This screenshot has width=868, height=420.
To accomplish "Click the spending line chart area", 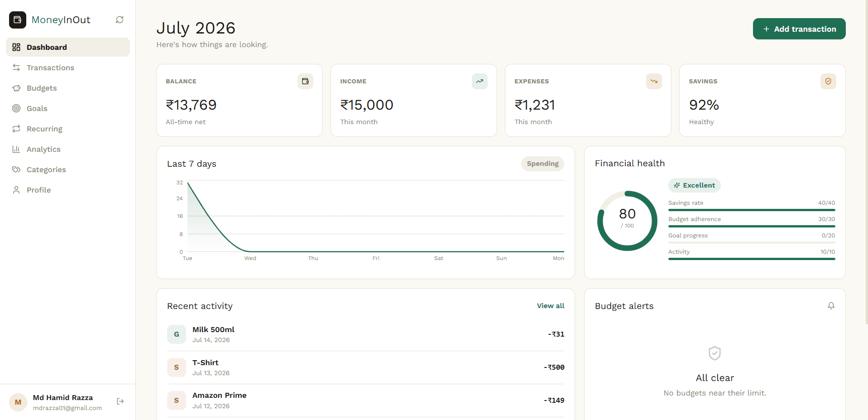I will coord(376,217).
